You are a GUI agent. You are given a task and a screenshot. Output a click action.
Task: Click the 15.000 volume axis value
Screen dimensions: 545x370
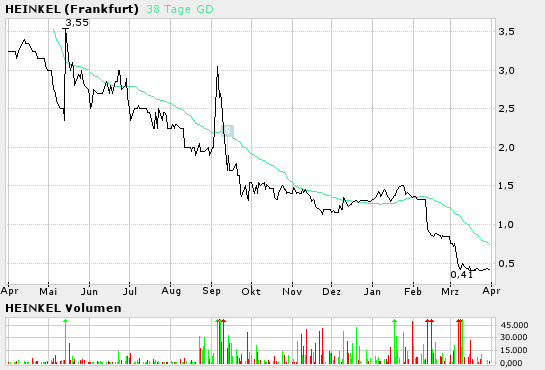coord(514,350)
